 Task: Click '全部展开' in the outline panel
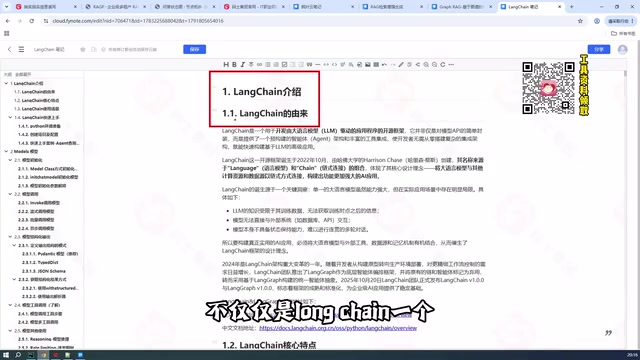coord(23,74)
